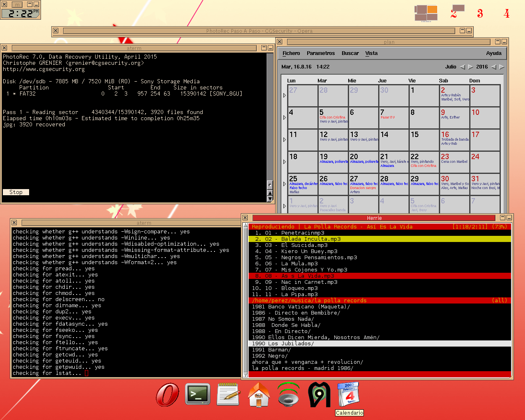The height and width of the screenshot is (420, 525).
Task: Switch to workspace 3 in the pager
Action: 480,13
